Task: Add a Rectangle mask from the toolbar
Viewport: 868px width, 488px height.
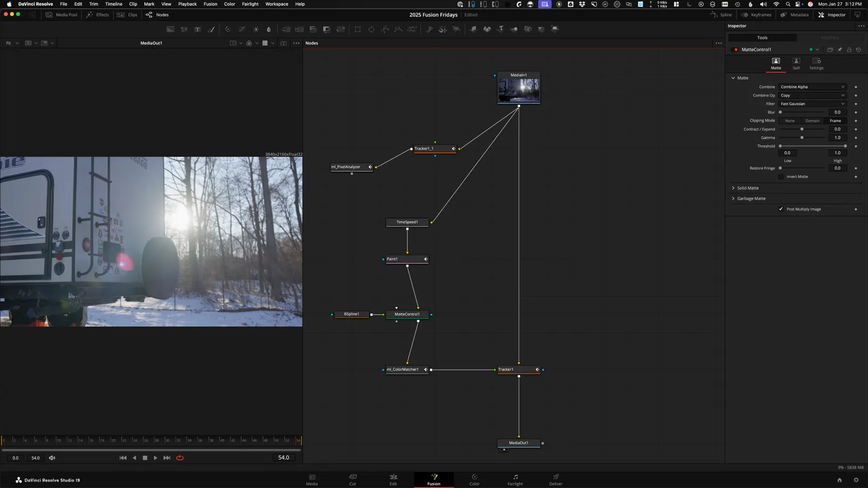Action: click(x=358, y=29)
